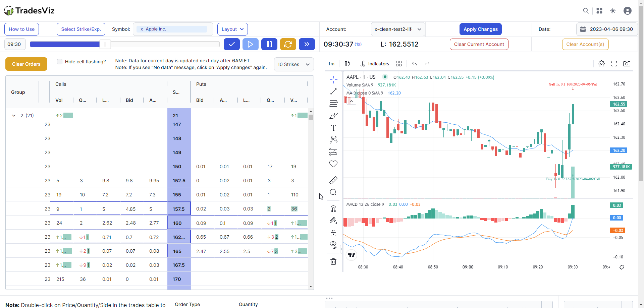The height and width of the screenshot is (308, 644).
Task: Select the brush drawing tool
Action: (x=333, y=116)
